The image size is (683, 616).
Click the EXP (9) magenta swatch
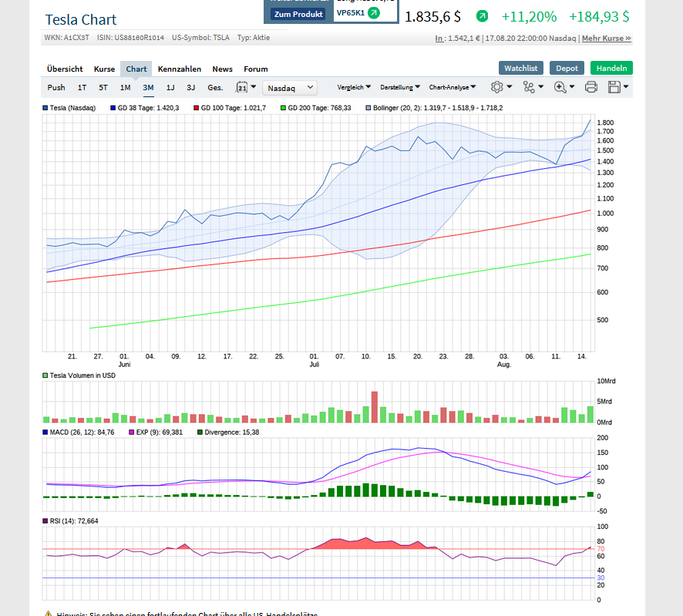[x=131, y=433]
